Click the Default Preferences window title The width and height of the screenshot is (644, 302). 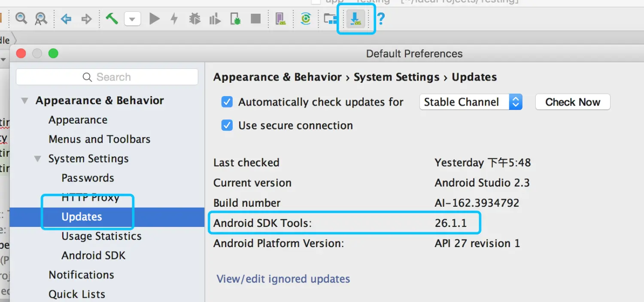(x=414, y=54)
